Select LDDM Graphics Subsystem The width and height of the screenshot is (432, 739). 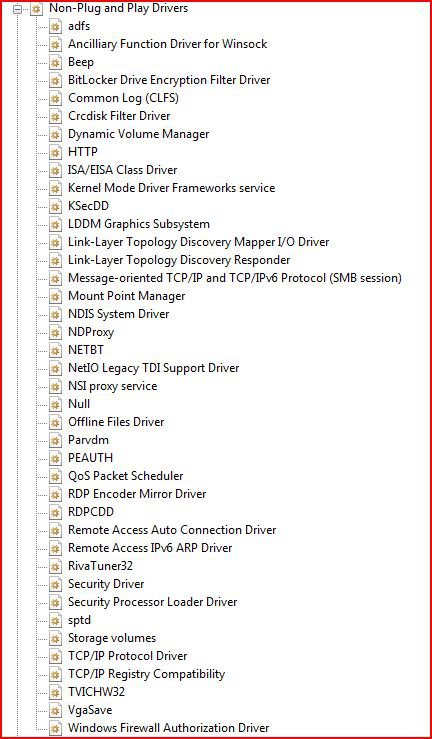point(139,224)
